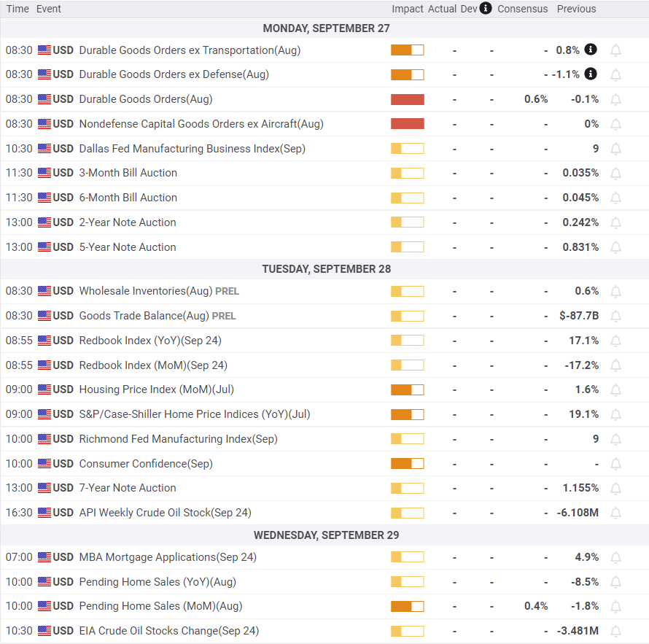
Task: Expand Nondefense Capital Goods Orders ex Aircraft row
Action: pyautogui.click(x=324, y=124)
